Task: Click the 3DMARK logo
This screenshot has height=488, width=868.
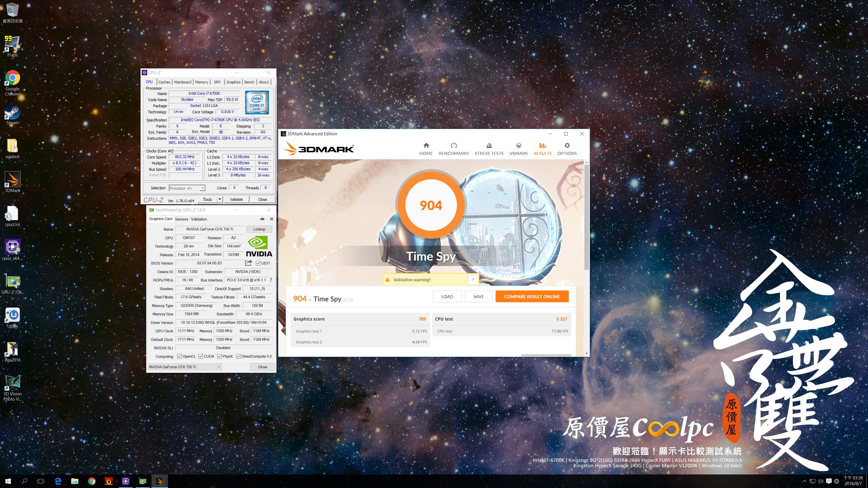Action: pyautogui.click(x=318, y=148)
